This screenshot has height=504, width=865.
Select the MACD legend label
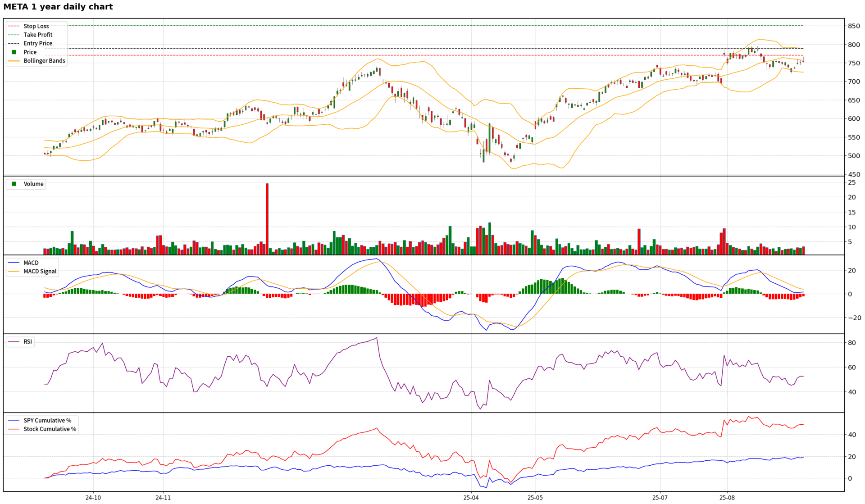tap(31, 263)
